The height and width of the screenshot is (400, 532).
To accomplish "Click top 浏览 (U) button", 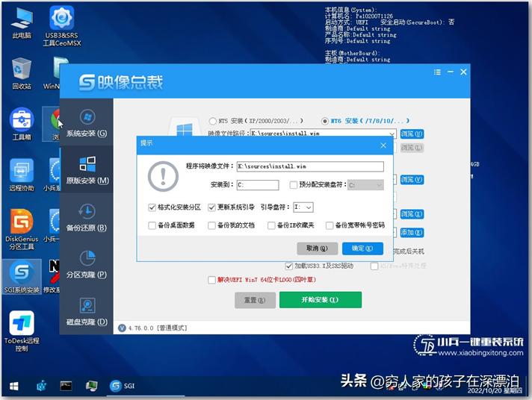I will click(x=412, y=134).
